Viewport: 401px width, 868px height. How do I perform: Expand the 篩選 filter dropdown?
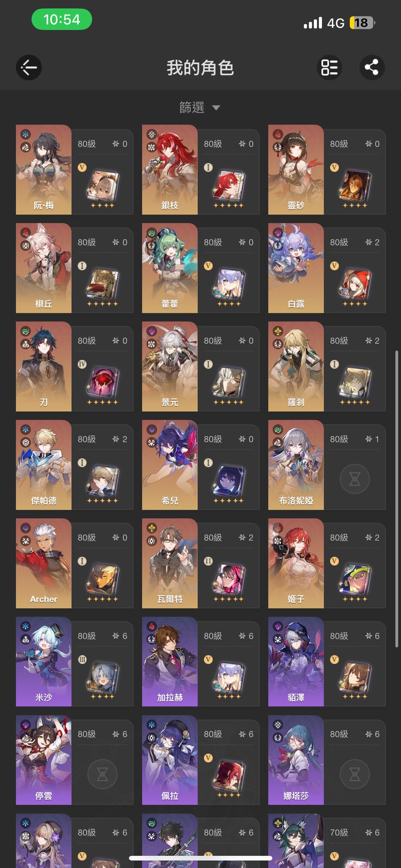(199, 107)
